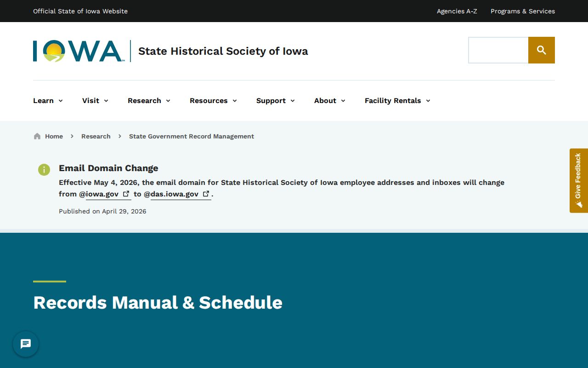
Task: Expand the Resources menu
Action: 213,101
